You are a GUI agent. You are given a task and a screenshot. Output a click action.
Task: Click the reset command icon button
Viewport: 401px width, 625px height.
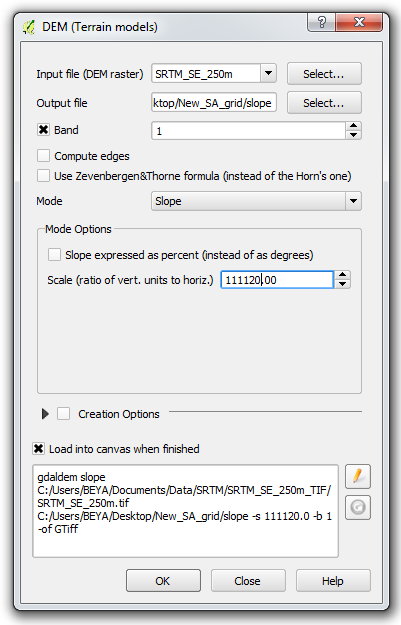point(358,507)
